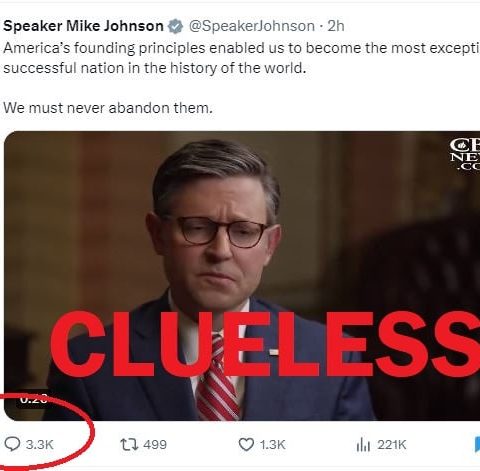The width and height of the screenshot is (480, 471).
Task: Like the tweet with the heart icon
Action: point(246,445)
